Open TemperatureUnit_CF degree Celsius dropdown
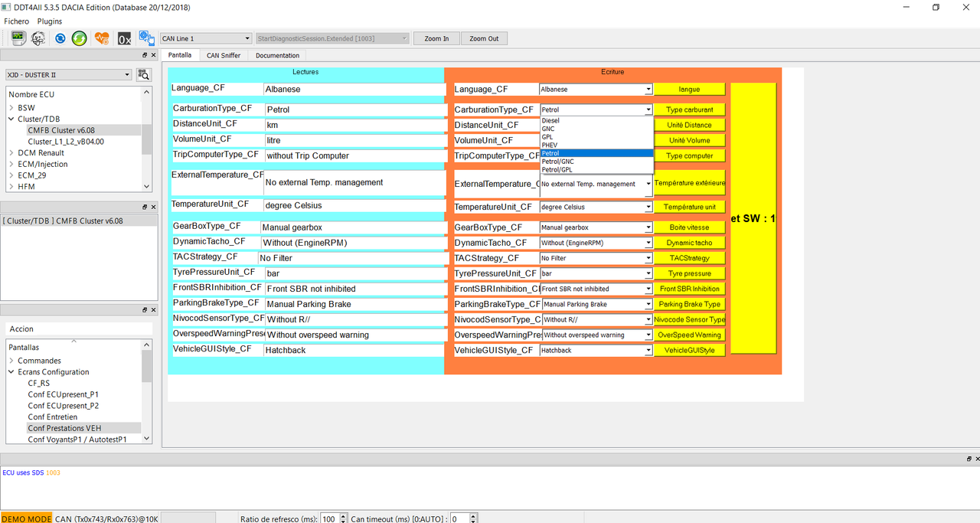980x523 pixels. tap(596, 207)
